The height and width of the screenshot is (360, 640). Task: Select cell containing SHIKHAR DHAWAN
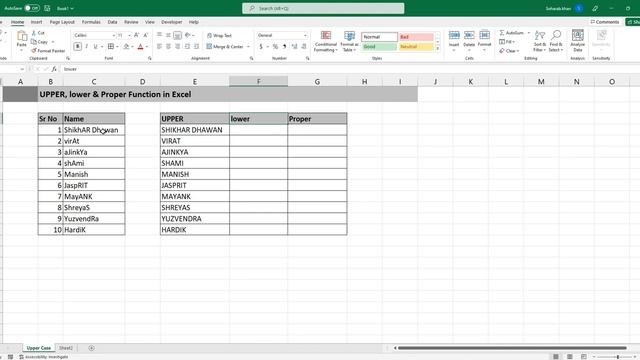pyautogui.click(x=195, y=130)
